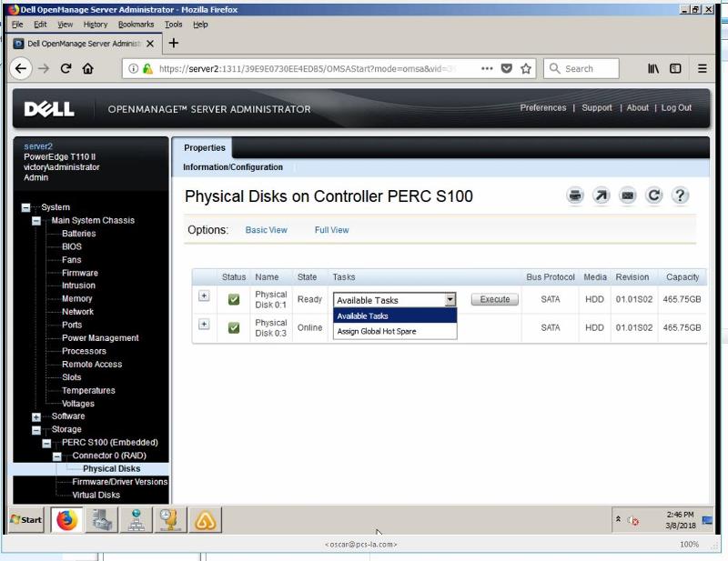Click the Log Out link
The image size is (728, 561).
click(x=676, y=107)
